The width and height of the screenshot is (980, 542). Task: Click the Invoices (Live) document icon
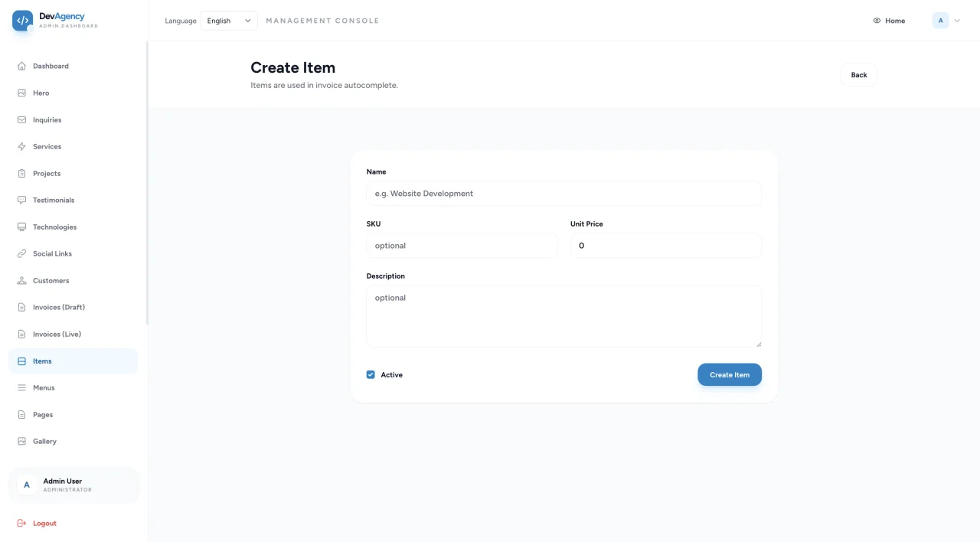coord(21,334)
